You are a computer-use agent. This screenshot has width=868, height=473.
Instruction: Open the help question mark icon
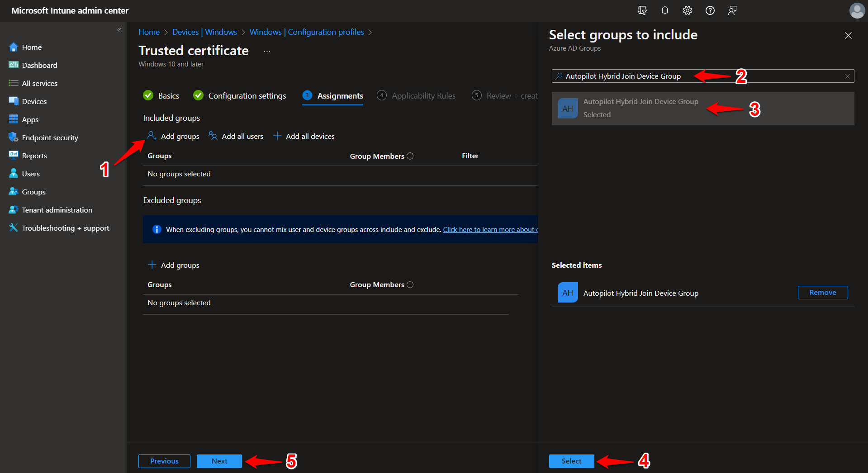click(710, 10)
